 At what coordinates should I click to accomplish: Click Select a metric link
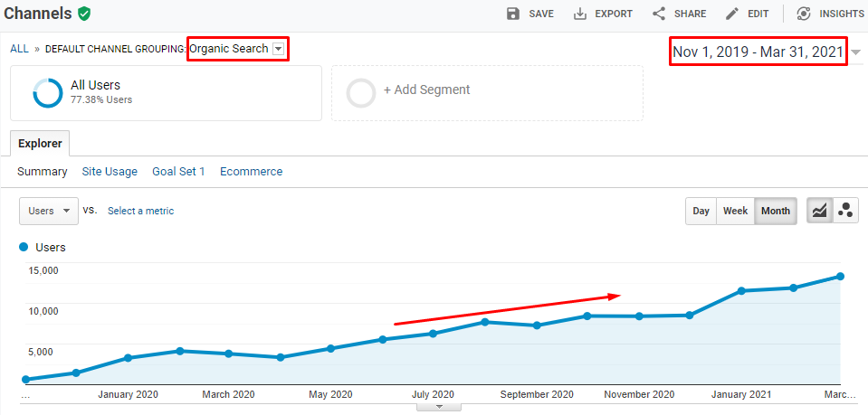coord(140,211)
